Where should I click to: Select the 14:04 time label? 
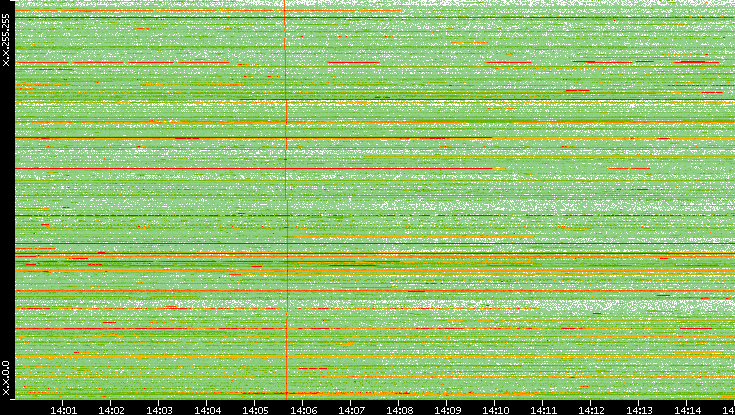click(207, 410)
